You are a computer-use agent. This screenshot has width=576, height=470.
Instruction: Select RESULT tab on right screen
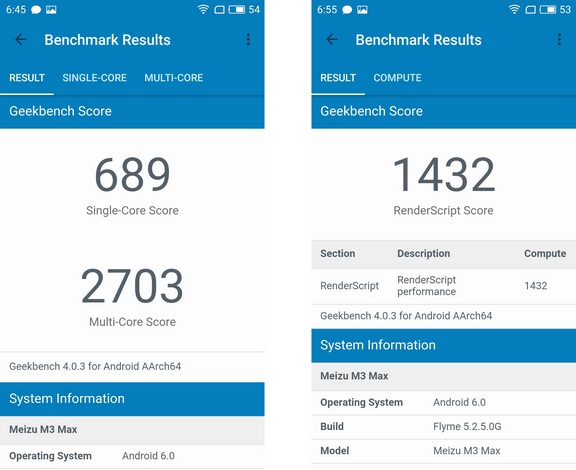click(338, 78)
